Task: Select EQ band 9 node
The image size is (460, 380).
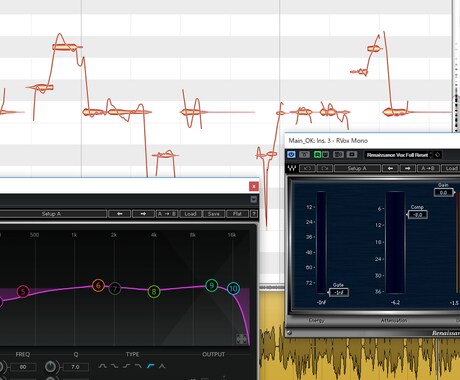Action: [211, 285]
